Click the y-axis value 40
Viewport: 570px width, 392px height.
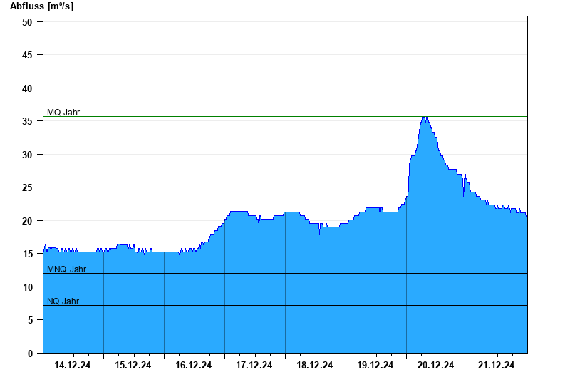tap(27, 88)
